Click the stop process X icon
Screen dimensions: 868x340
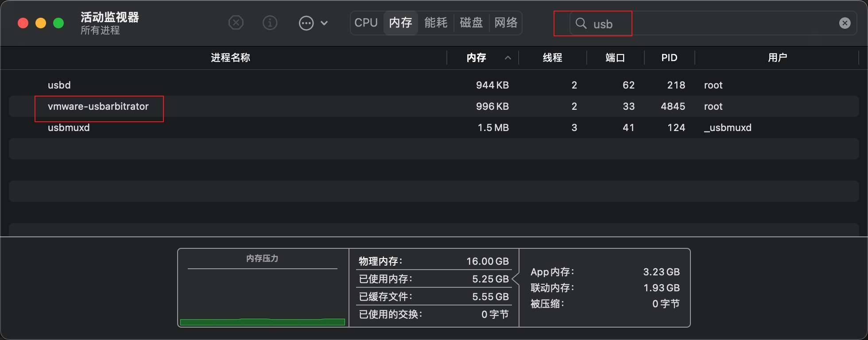pyautogui.click(x=236, y=23)
